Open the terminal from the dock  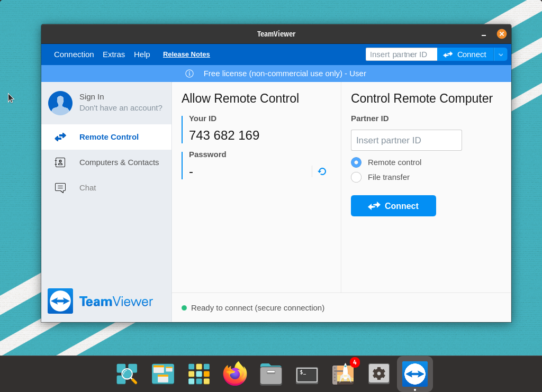[307, 375]
